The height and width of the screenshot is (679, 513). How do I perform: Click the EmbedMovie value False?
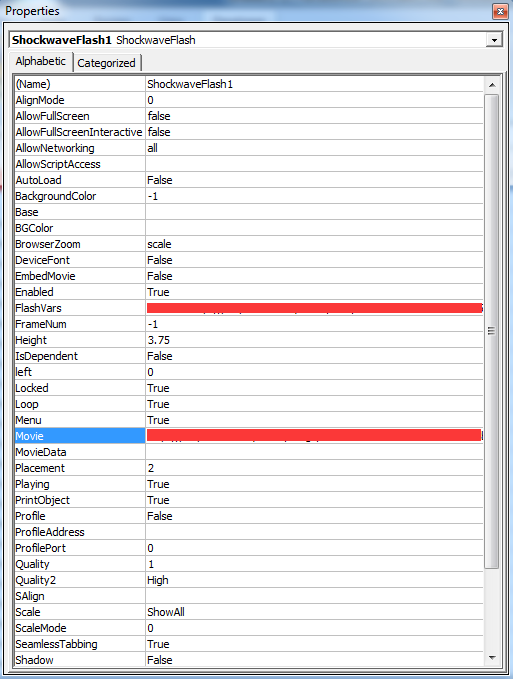[314, 276]
